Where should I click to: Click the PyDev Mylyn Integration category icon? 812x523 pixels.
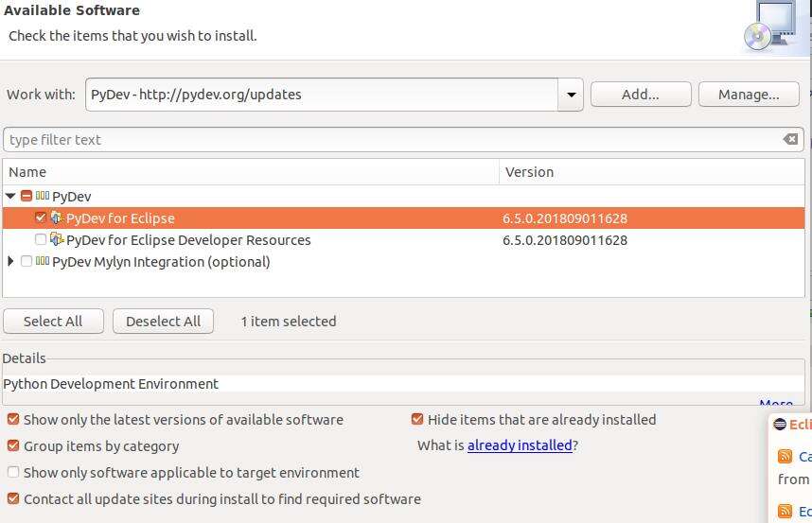tap(43, 261)
